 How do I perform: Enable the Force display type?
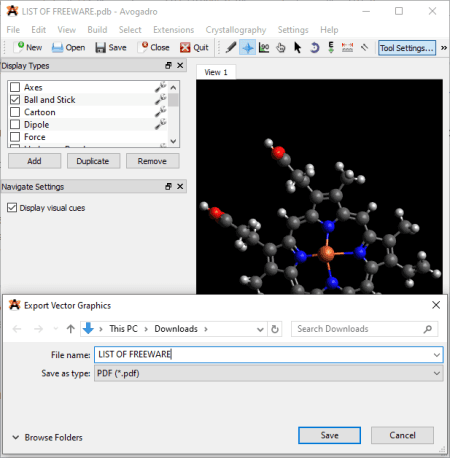15,137
